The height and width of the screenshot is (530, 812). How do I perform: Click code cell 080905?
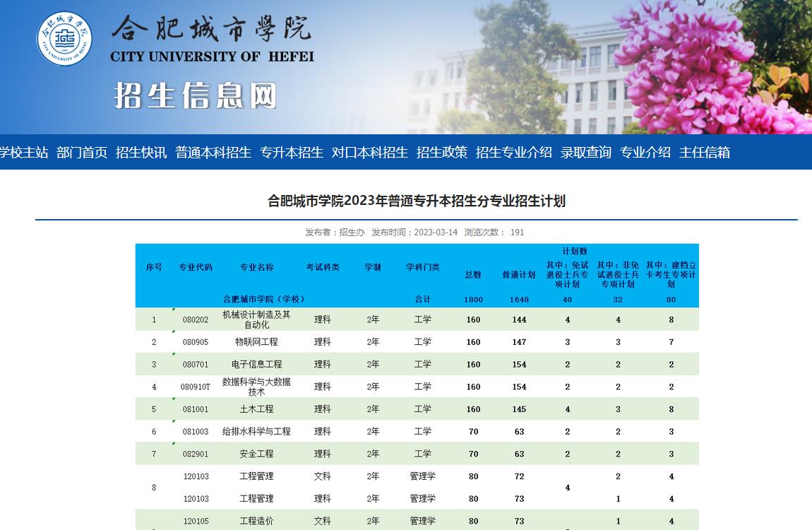[x=196, y=342]
